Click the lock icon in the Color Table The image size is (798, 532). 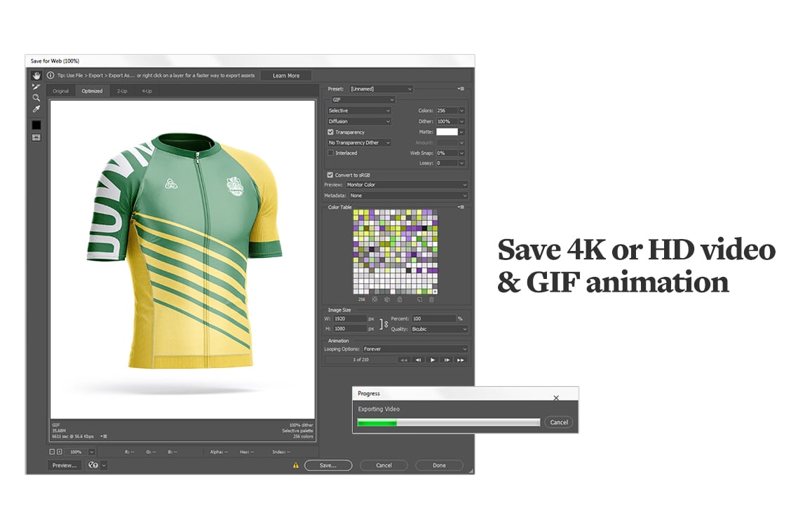point(399,299)
